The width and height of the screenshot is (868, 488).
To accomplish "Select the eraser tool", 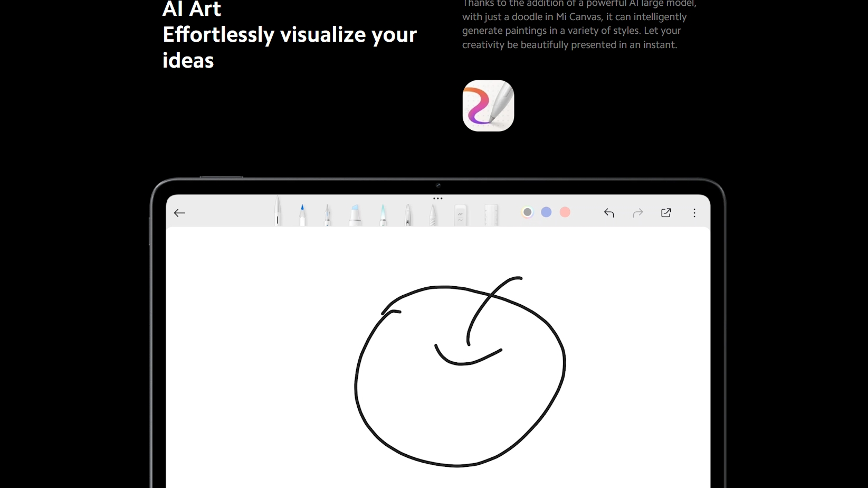I will point(461,215).
